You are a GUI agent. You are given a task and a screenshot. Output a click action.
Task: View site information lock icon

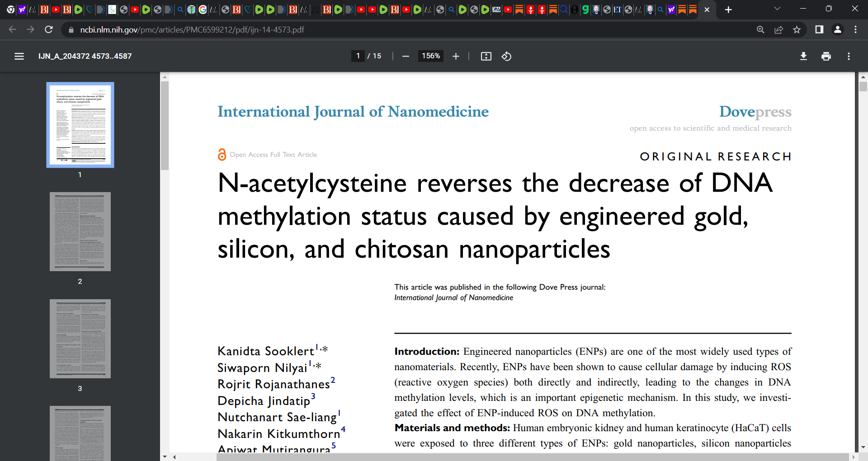[x=71, y=30]
